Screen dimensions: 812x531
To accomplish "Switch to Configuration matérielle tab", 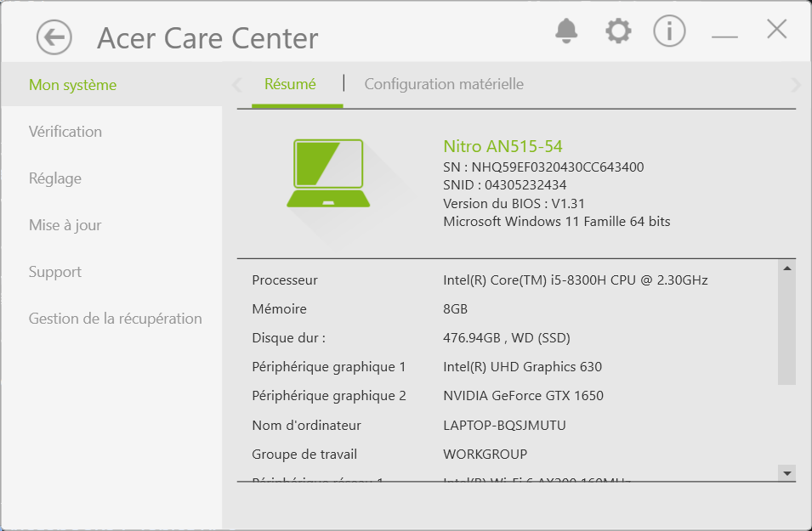I will pyautogui.click(x=444, y=84).
